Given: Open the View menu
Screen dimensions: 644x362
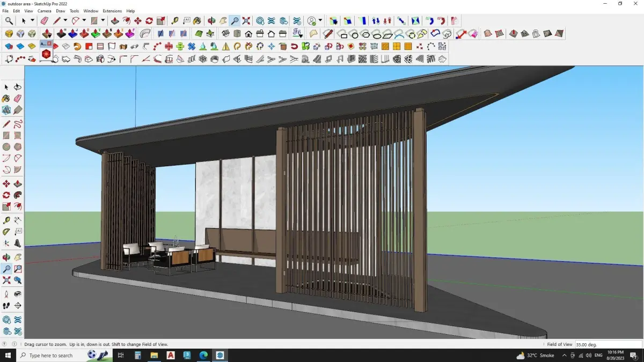Looking at the screenshot, I should tap(28, 11).
